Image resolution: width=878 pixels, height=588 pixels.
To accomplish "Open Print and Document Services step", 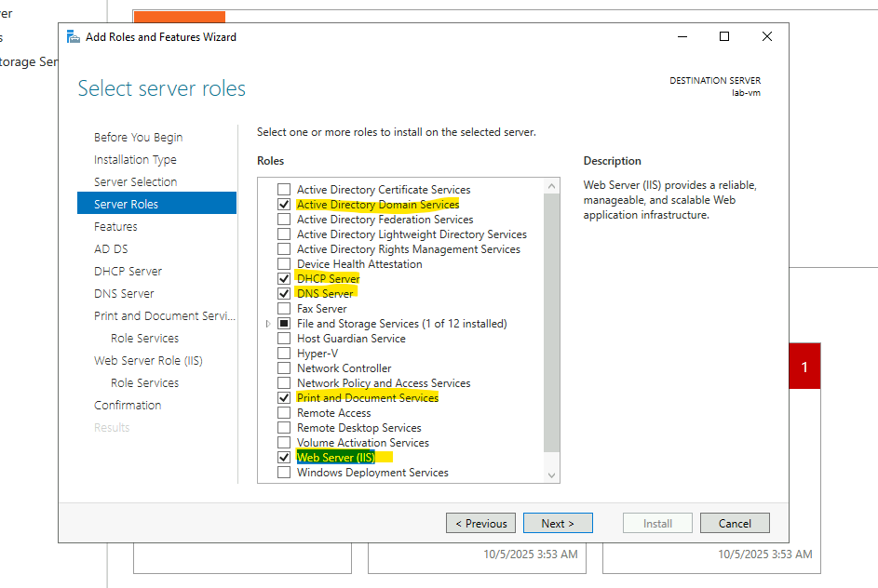I will 165,316.
